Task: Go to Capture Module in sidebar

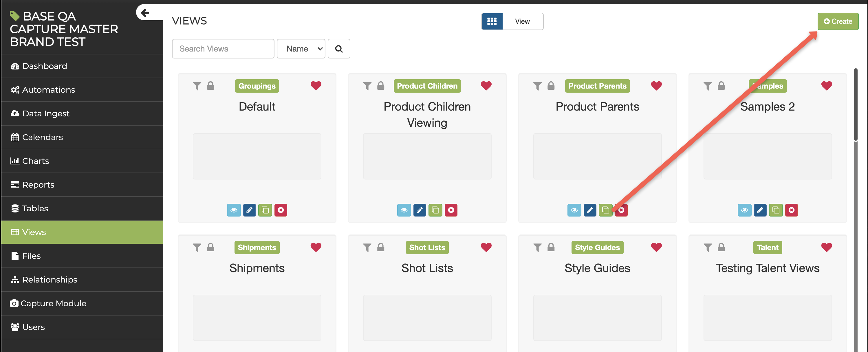Action: click(x=53, y=303)
